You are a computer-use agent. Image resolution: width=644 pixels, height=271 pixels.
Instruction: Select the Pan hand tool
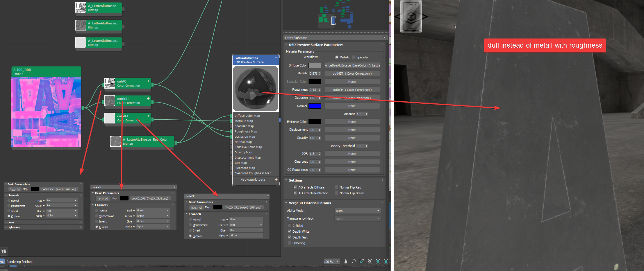(345, 261)
